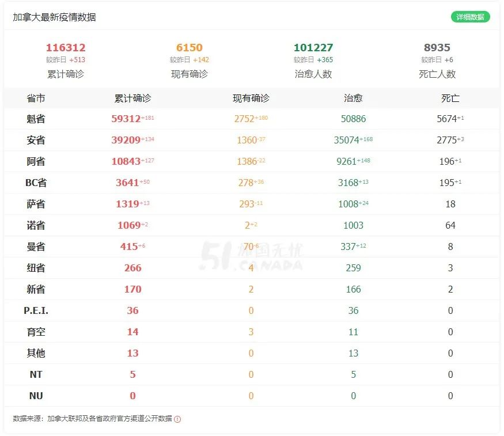
Task: Click the 治愈 column header
Action: [x=353, y=98]
